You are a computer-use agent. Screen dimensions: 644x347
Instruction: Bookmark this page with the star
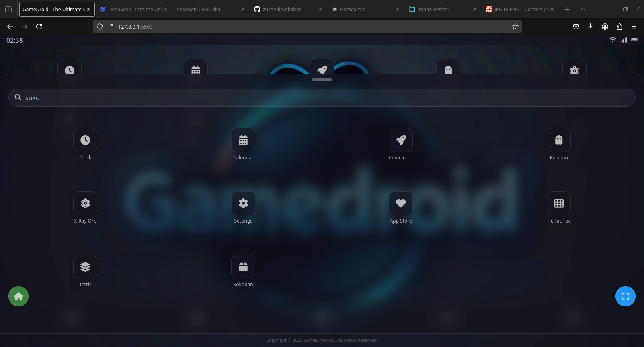(x=515, y=27)
